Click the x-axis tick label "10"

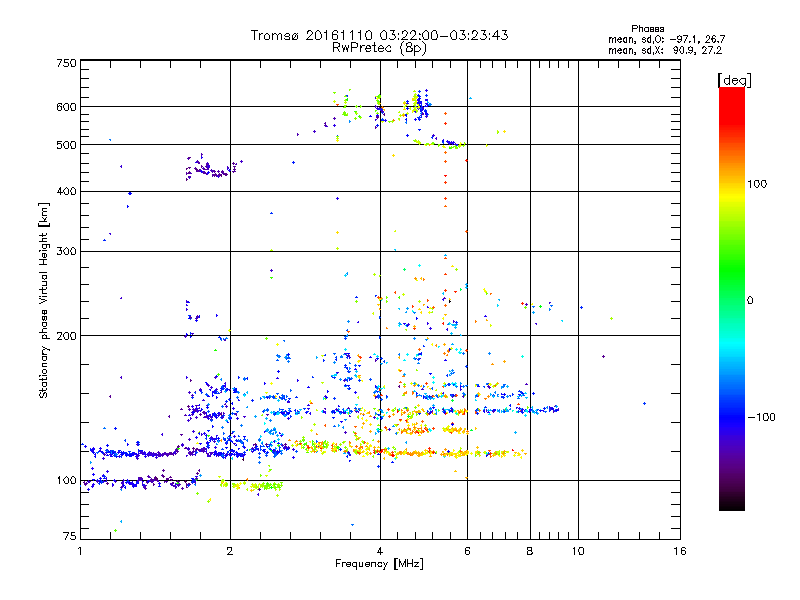tap(578, 551)
